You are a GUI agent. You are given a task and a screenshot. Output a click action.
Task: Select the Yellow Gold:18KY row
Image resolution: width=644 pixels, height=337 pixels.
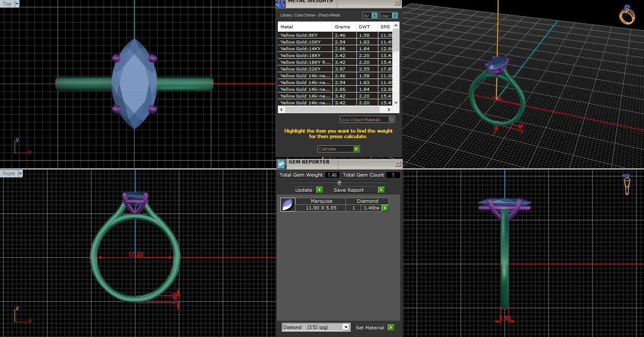(x=335, y=56)
